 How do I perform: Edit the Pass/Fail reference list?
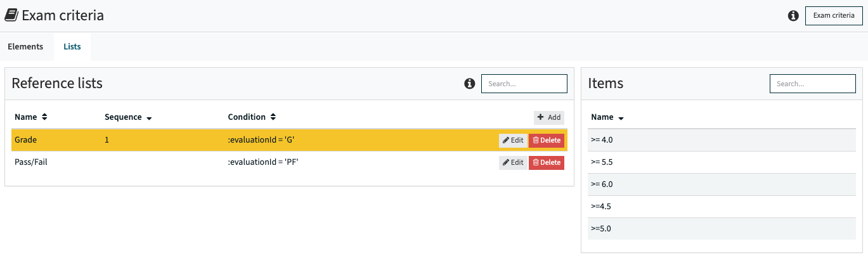[x=513, y=162]
